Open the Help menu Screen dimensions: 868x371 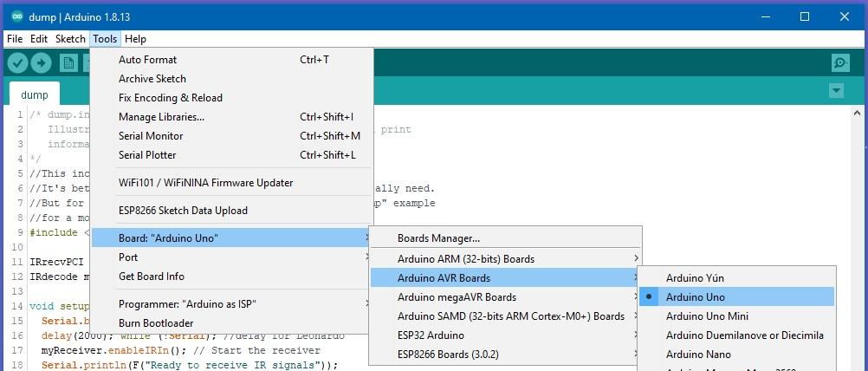pyautogui.click(x=135, y=39)
